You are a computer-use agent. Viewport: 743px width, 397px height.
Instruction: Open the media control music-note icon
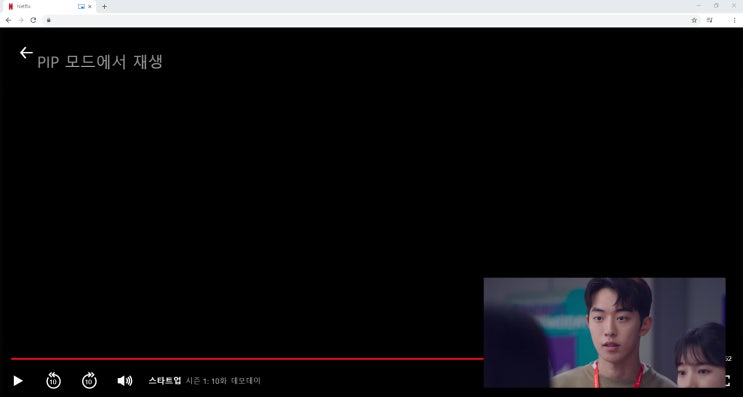[x=709, y=20]
